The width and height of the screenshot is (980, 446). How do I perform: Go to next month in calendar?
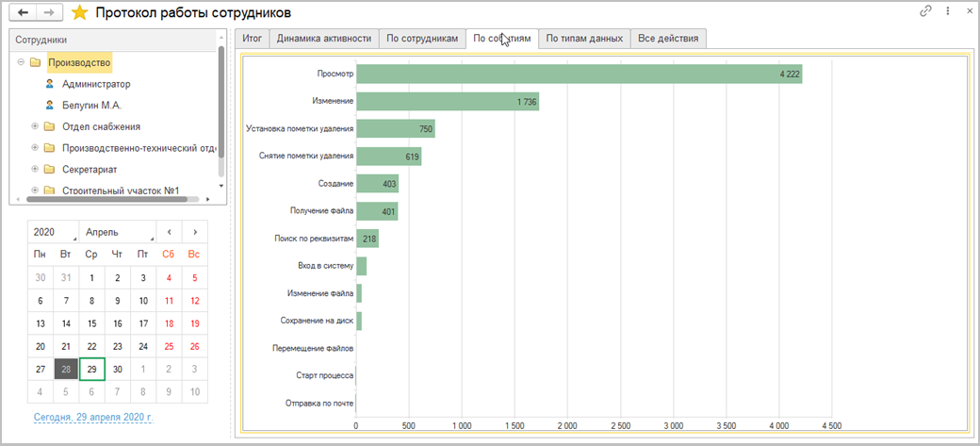point(195,232)
